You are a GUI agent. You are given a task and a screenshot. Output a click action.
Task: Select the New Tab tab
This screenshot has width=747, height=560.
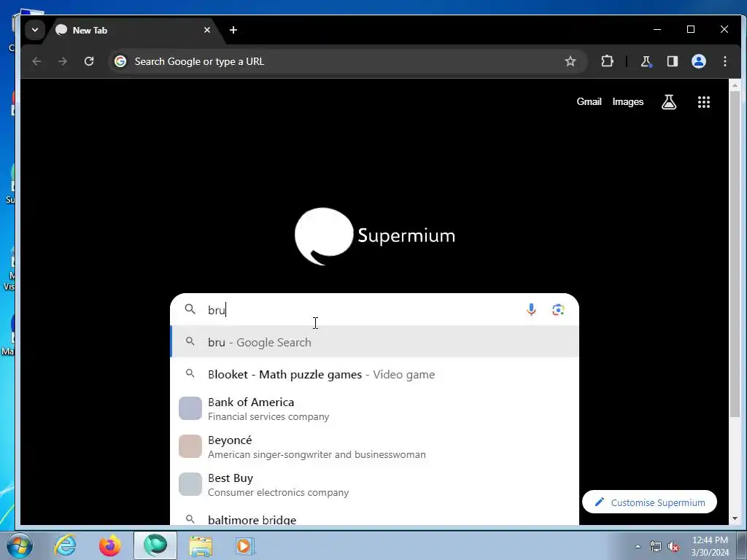(x=133, y=30)
